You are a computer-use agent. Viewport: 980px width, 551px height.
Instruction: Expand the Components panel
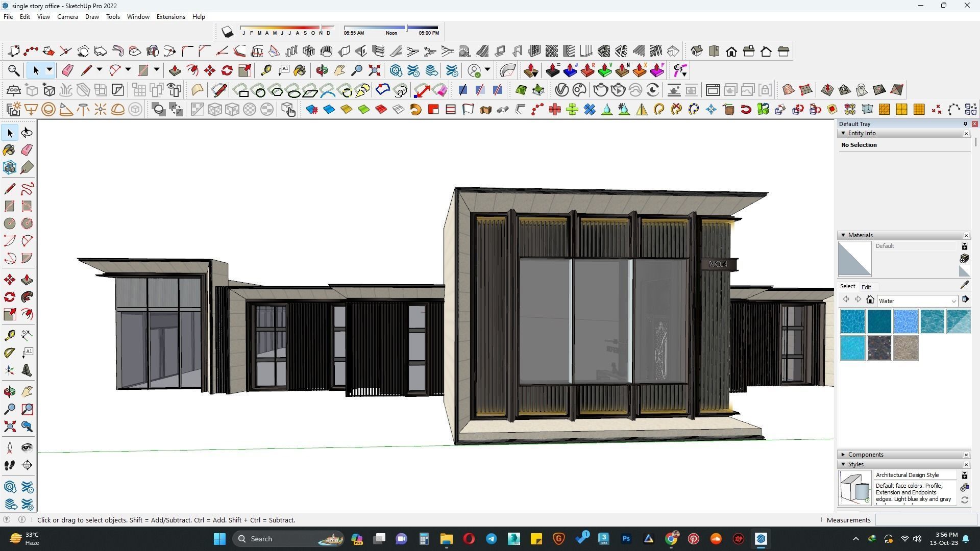point(843,454)
